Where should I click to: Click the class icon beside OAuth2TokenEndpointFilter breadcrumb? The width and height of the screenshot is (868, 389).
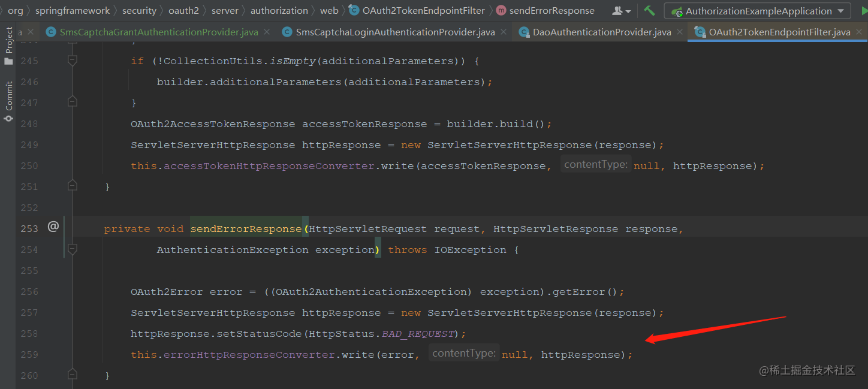(x=354, y=11)
